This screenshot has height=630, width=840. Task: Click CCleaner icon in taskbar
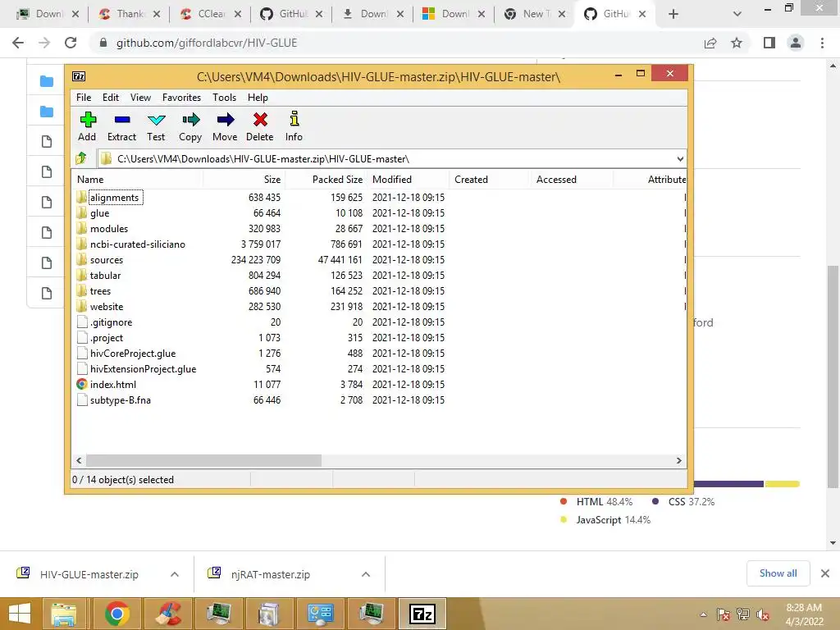[167, 614]
